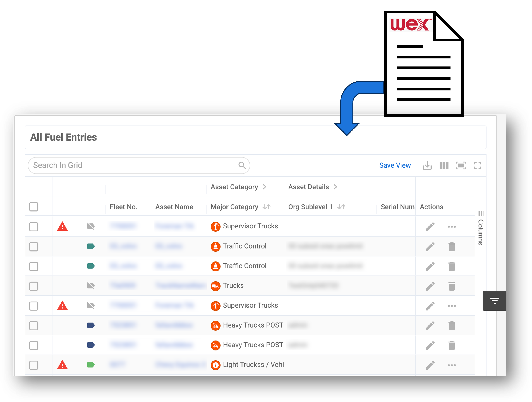Enter fullscreen using expand corners icon
Image resolution: width=532 pixels, height=402 pixels.
pyautogui.click(x=477, y=166)
